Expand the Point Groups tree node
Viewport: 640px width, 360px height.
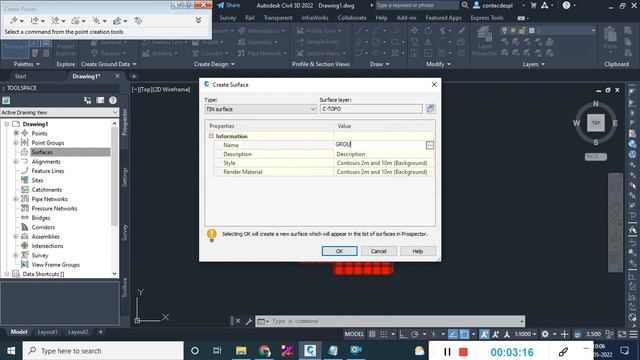tap(16, 142)
